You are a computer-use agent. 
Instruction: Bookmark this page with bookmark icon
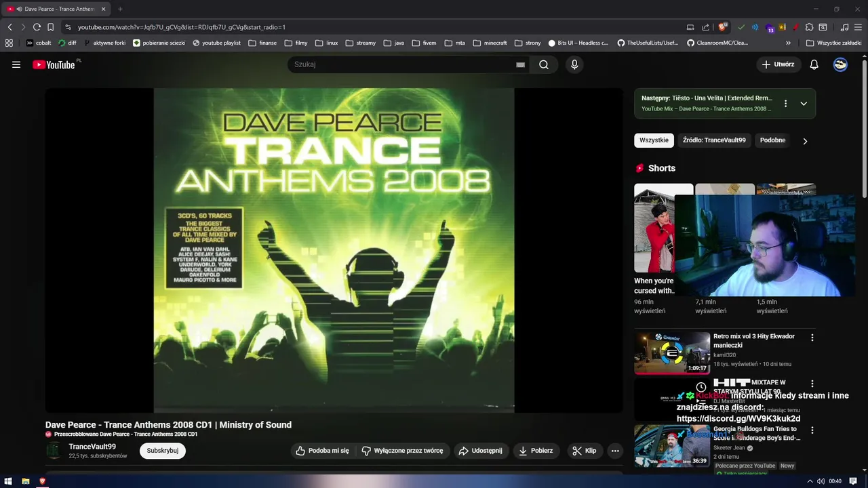pyautogui.click(x=50, y=27)
